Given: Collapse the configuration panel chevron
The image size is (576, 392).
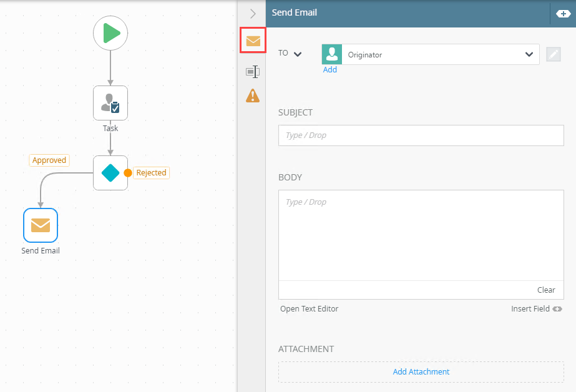Looking at the screenshot, I should pos(253,14).
